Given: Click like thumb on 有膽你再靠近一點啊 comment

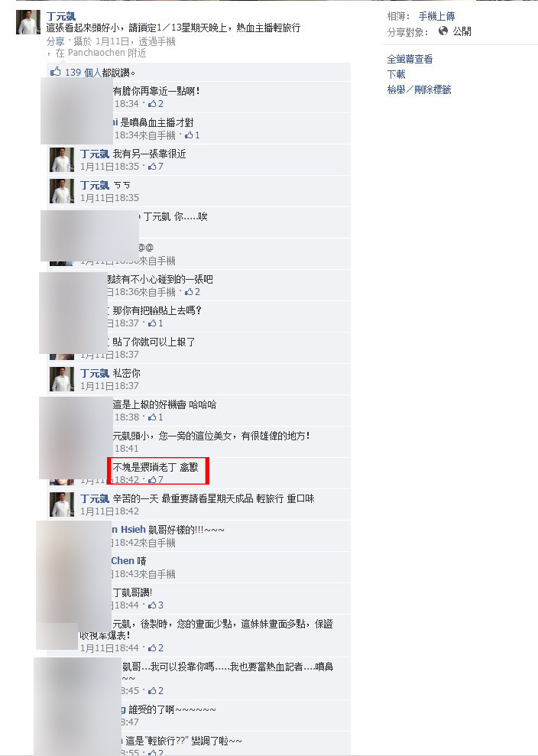Looking at the screenshot, I should coord(152,104).
